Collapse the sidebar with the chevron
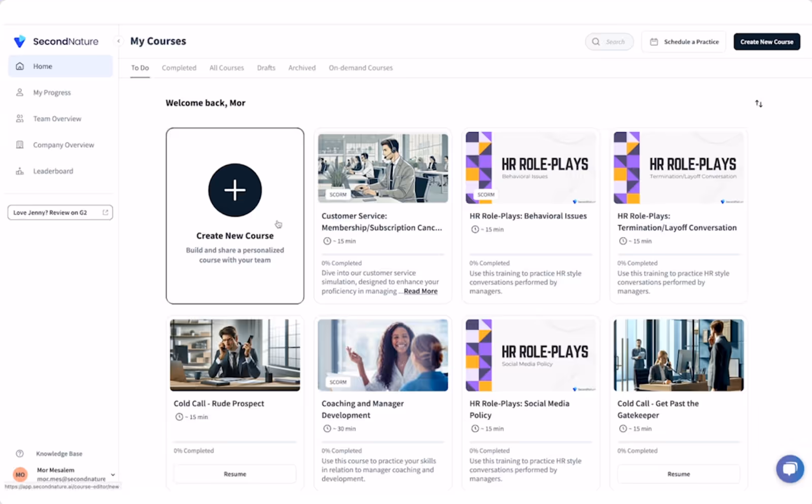Screen dimensions: 812x504 119,41
